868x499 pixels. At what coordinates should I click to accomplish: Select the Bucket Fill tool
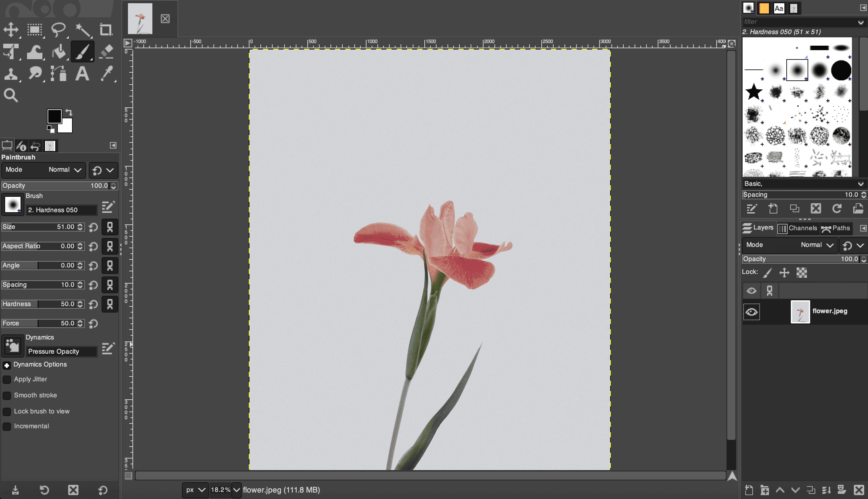(59, 51)
